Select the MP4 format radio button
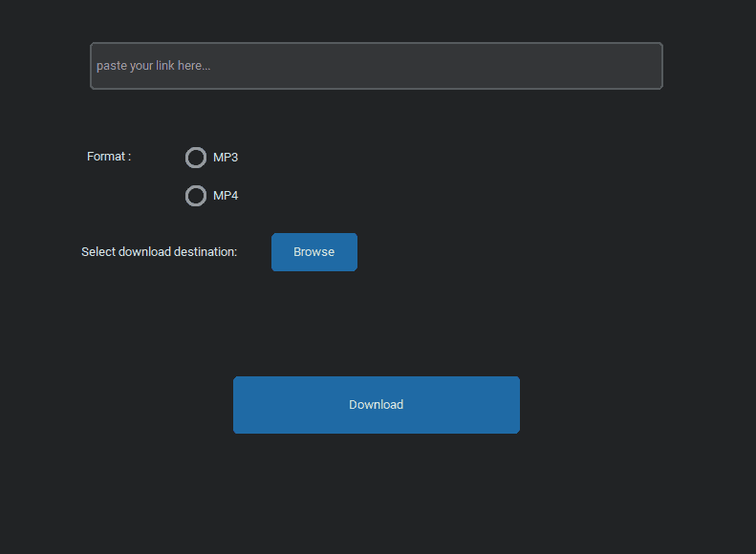This screenshot has width=756, height=554. 196,196
